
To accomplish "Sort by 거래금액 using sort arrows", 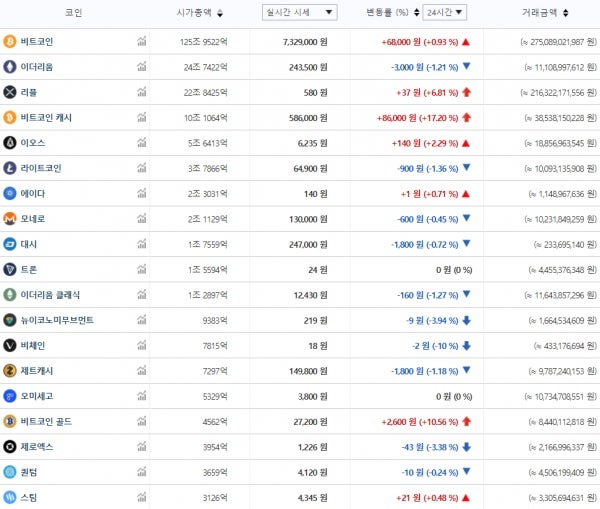I will click(x=566, y=13).
